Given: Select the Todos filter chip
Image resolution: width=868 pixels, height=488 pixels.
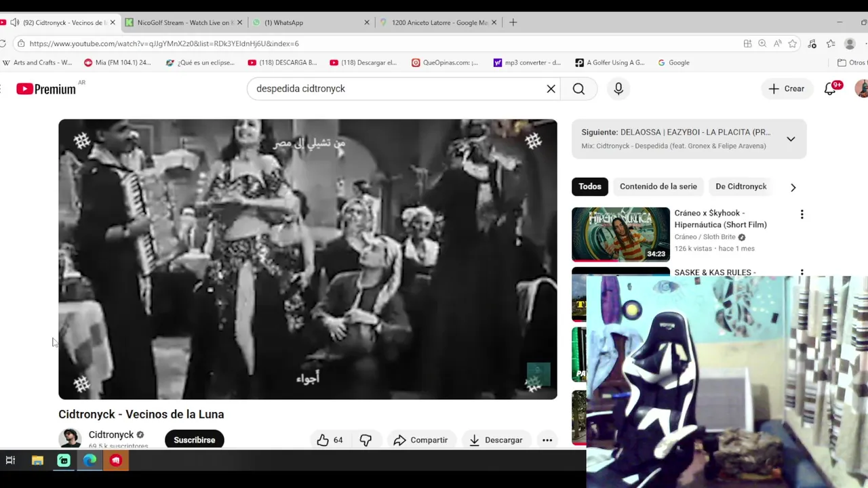Looking at the screenshot, I should (x=590, y=186).
